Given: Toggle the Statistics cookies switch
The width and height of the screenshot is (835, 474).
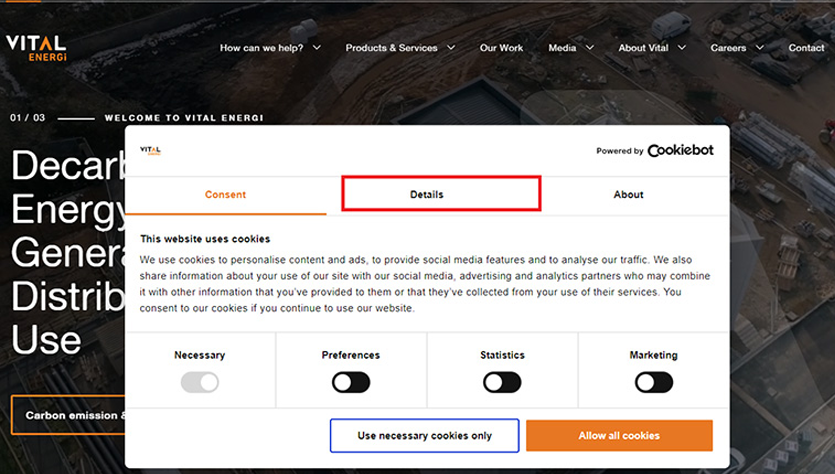Looking at the screenshot, I should click(502, 382).
